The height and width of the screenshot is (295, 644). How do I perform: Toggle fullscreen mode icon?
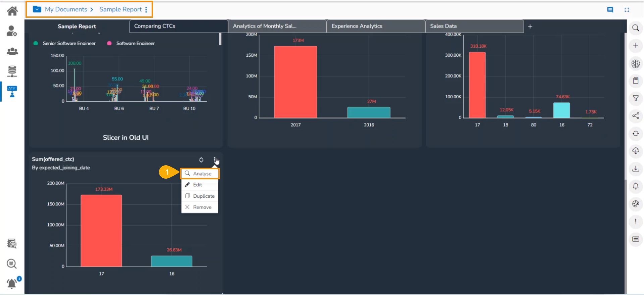(627, 10)
